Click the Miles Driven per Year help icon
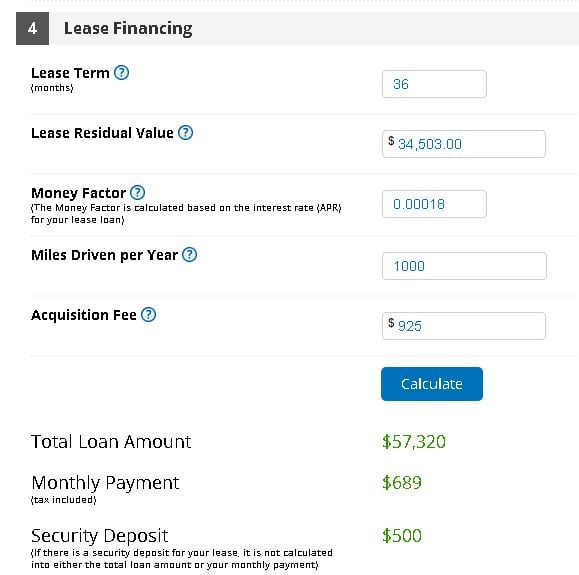This screenshot has height=575, width=579. 189,254
